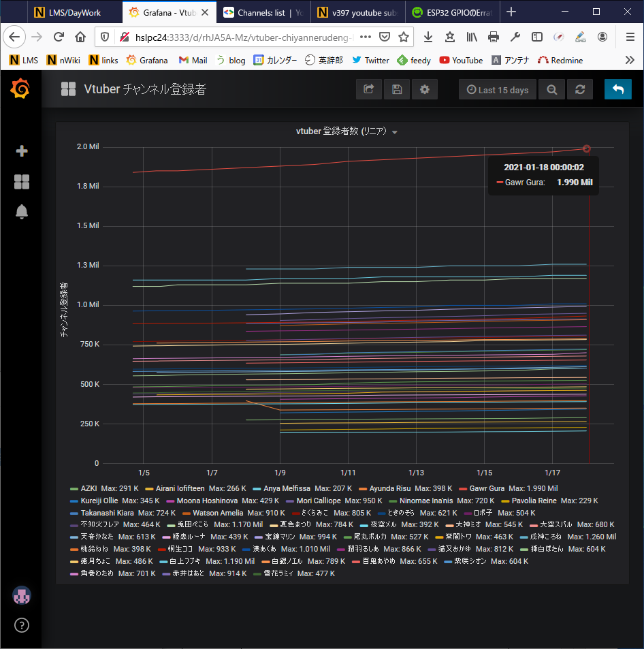Open the Twitter bookmark
Image resolution: width=644 pixels, height=649 pixels.
(371, 61)
